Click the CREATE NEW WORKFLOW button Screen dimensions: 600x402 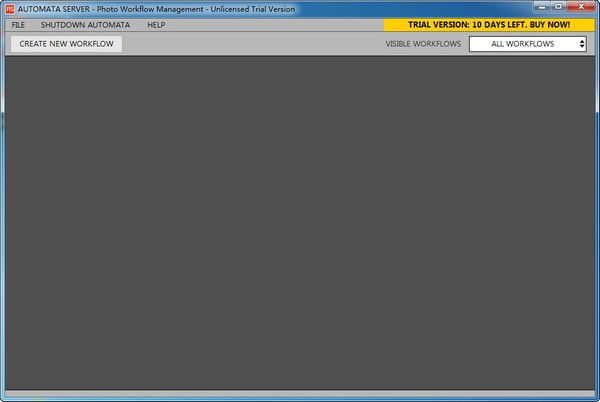tap(66, 44)
